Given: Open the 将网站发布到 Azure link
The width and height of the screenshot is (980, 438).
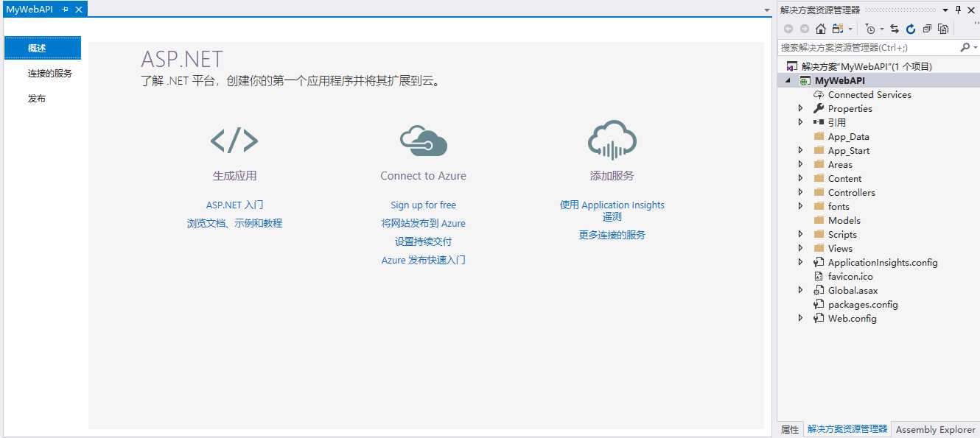Looking at the screenshot, I should tap(423, 223).
